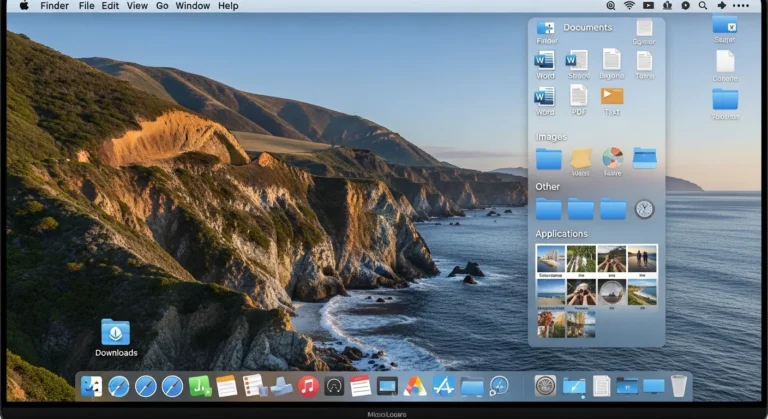This screenshot has width=768, height=419.
Task: Open the View menu
Action: (138, 6)
